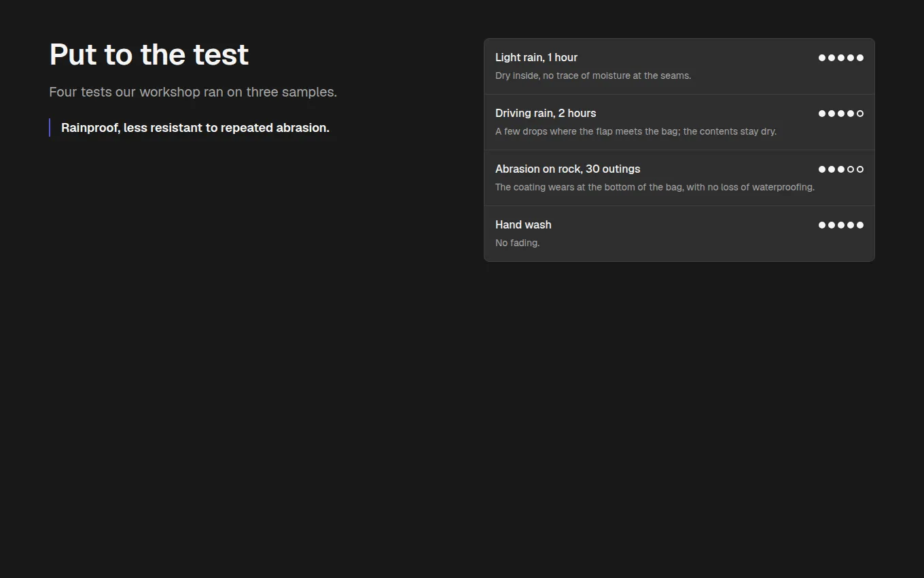The height and width of the screenshot is (578, 924).
Task: Select the 'Hand wash' test title
Action: tap(523, 225)
